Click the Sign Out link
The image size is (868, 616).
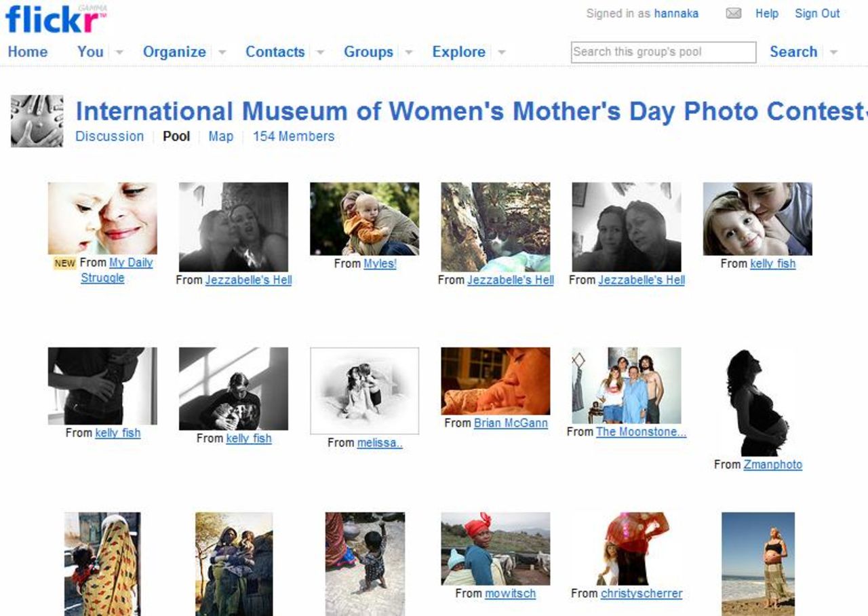point(817,14)
